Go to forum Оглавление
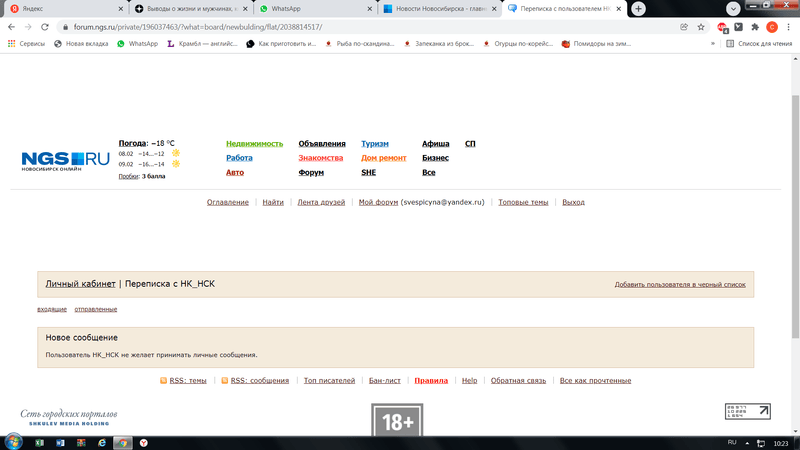Screen dimensions: 800x450 [228, 202]
